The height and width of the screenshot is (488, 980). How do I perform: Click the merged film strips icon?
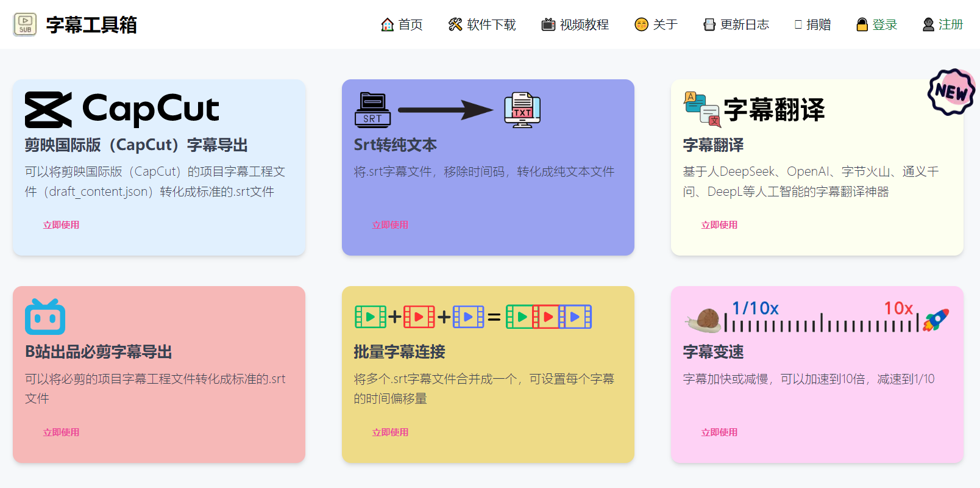click(549, 317)
